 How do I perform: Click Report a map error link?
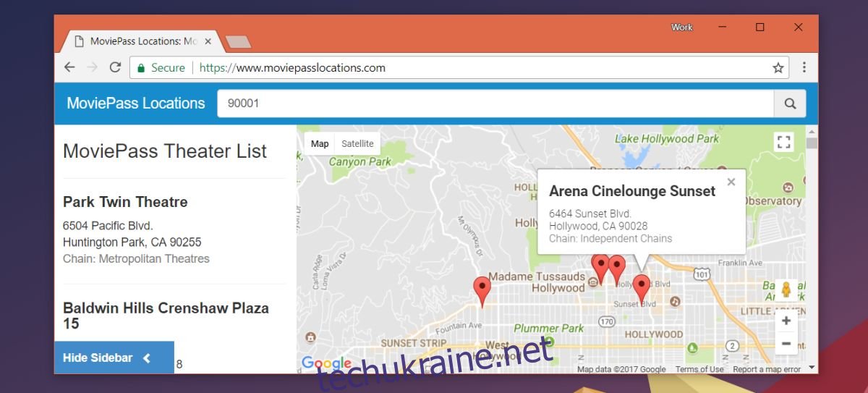[767, 369]
